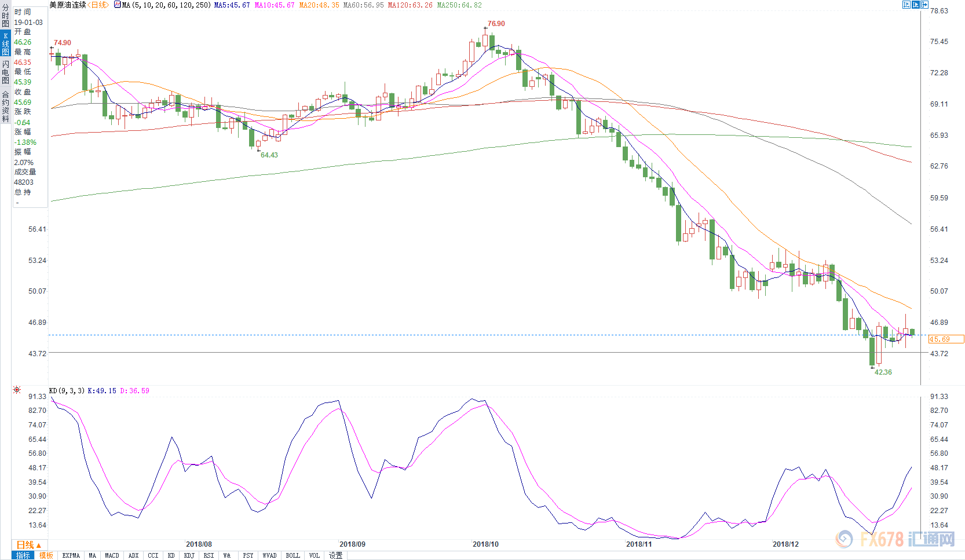Click the D:36.59 value

[x=134, y=391]
